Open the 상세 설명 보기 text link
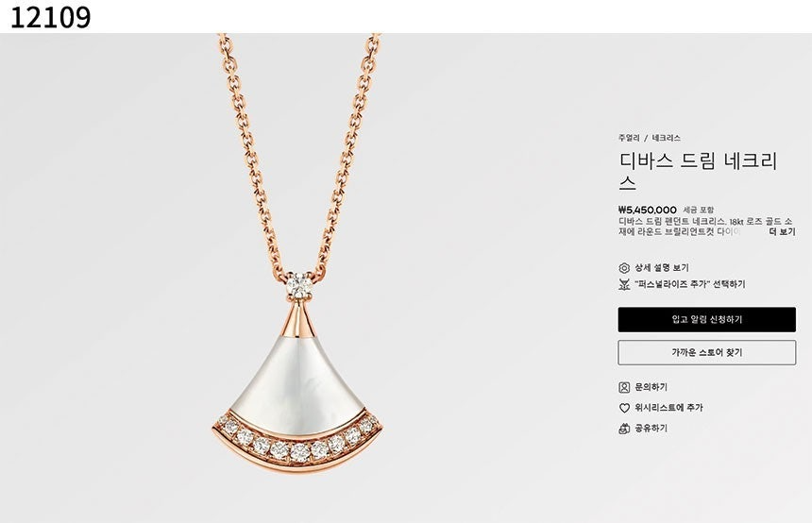Screen dimensions: 812x523 tap(662, 268)
